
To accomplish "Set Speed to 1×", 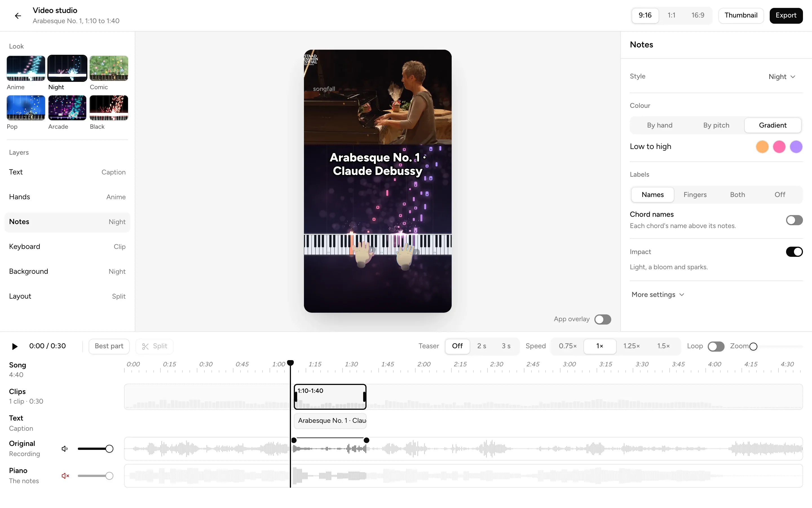I will (x=600, y=346).
